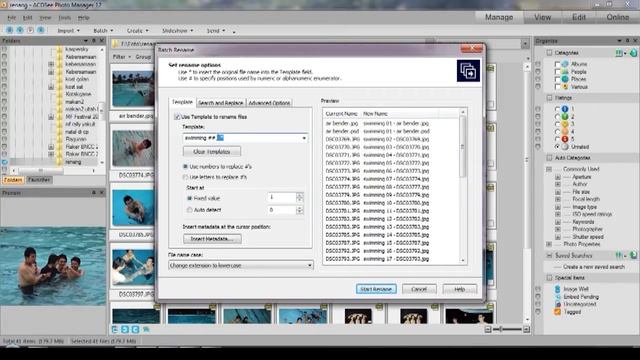Select Embed Pending special item
This screenshot has height=360, width=640.
581,297
